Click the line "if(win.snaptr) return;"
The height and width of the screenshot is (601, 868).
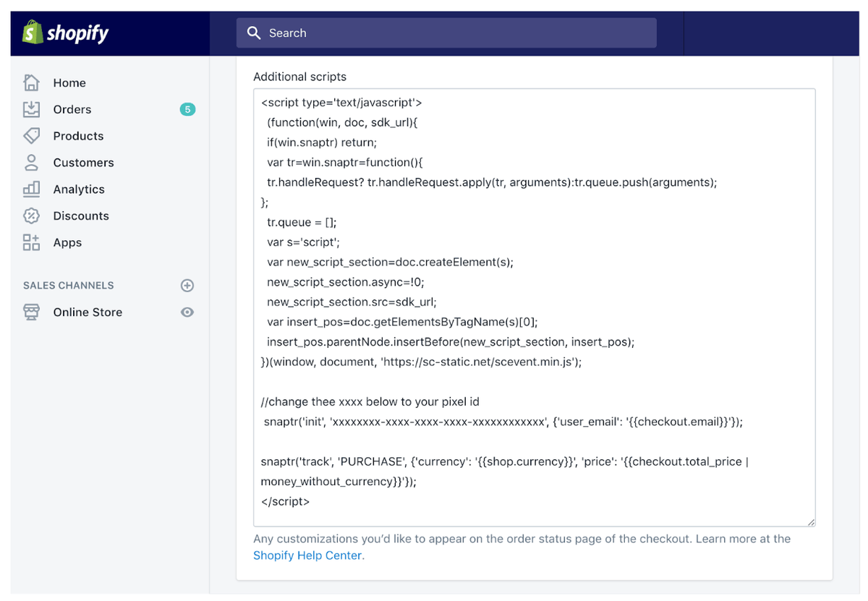click(x=322, y=142)
